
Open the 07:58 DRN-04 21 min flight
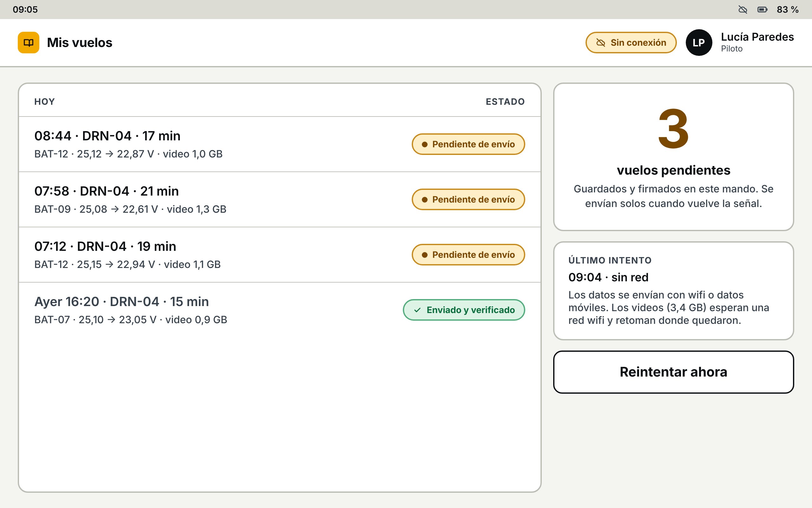coord(280,200)
